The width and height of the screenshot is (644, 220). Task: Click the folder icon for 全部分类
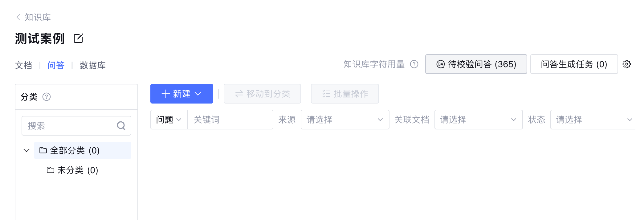pos(43,150)
